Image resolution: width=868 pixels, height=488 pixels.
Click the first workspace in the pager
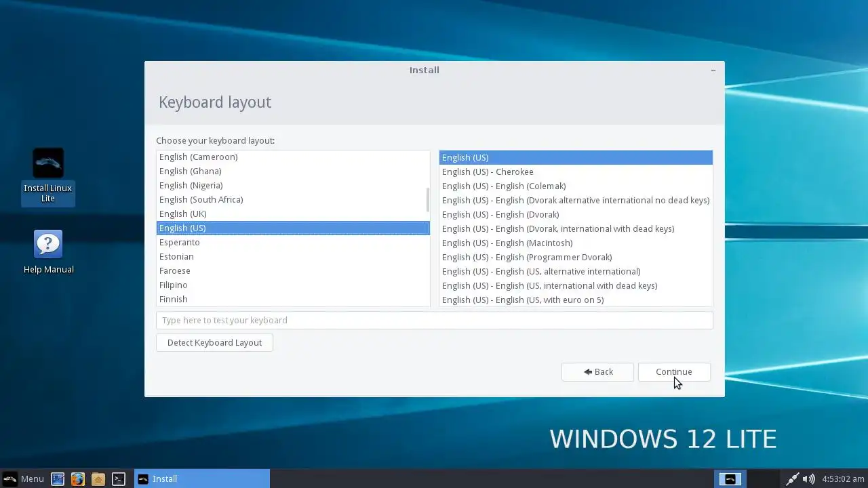pyautogui.click(x=730, y=479)
